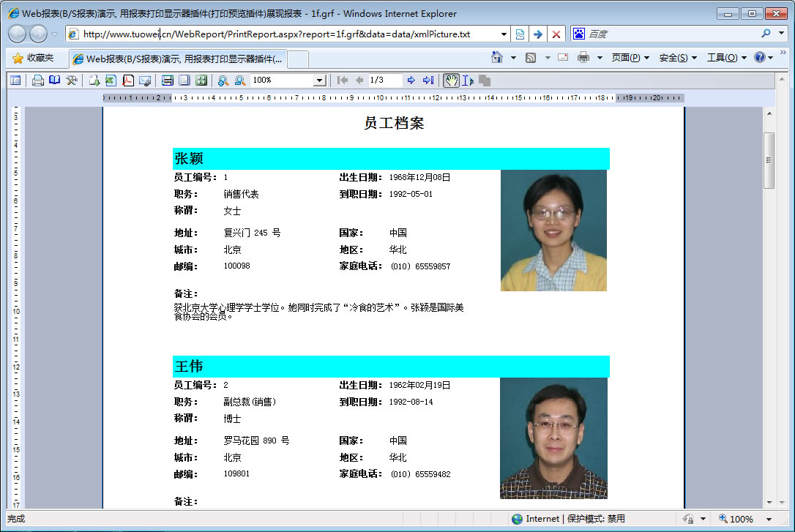This screenshot has height=532, width=795.
Task: Open the 页面(P) menu
Action: pyautogui.click(x=630, y=58)
